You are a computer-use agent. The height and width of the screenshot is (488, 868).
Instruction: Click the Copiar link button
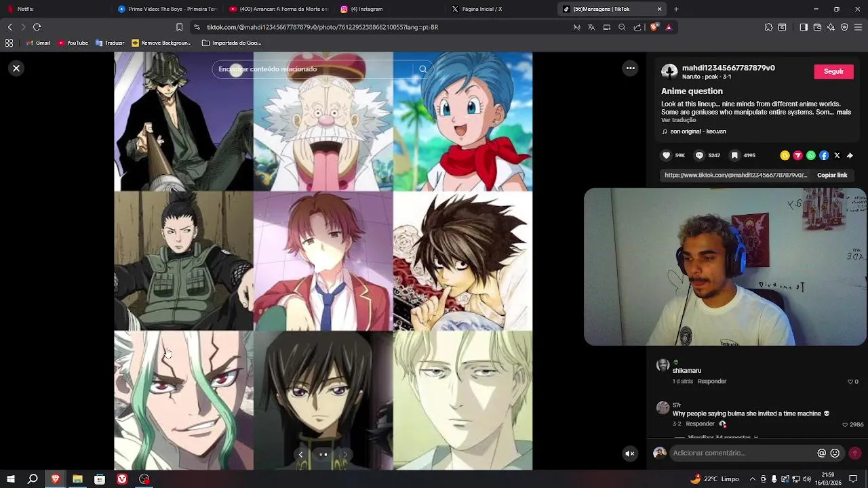coord(832,175)
